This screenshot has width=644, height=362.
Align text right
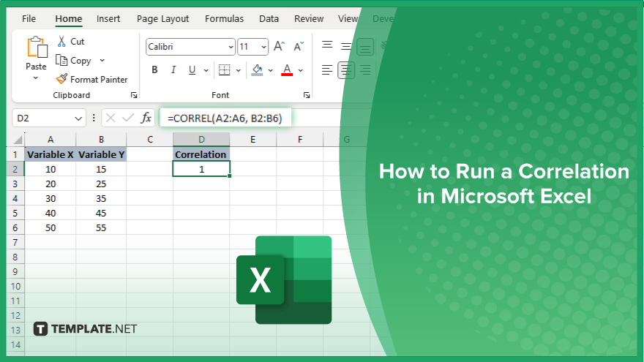point(365,69)
